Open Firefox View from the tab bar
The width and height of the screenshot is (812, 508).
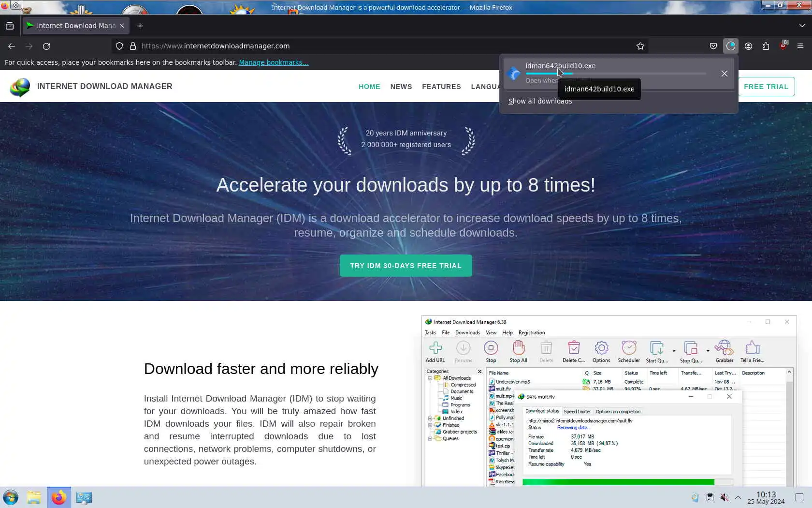[10, 26]
